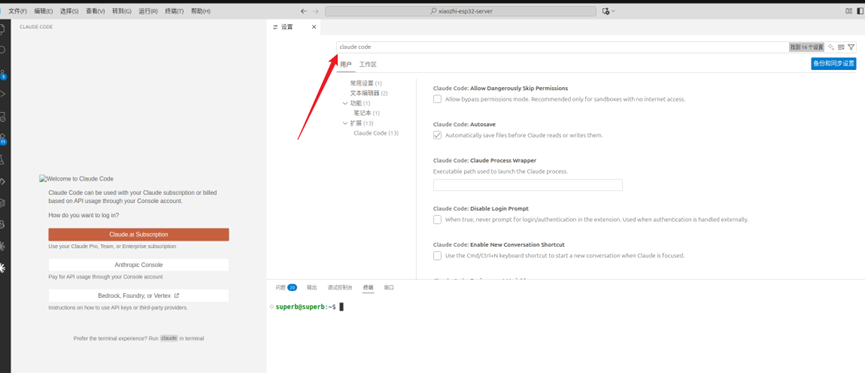865x373 pixels.
Task: Open the settings filter funnel
Action: click(851, 47)
